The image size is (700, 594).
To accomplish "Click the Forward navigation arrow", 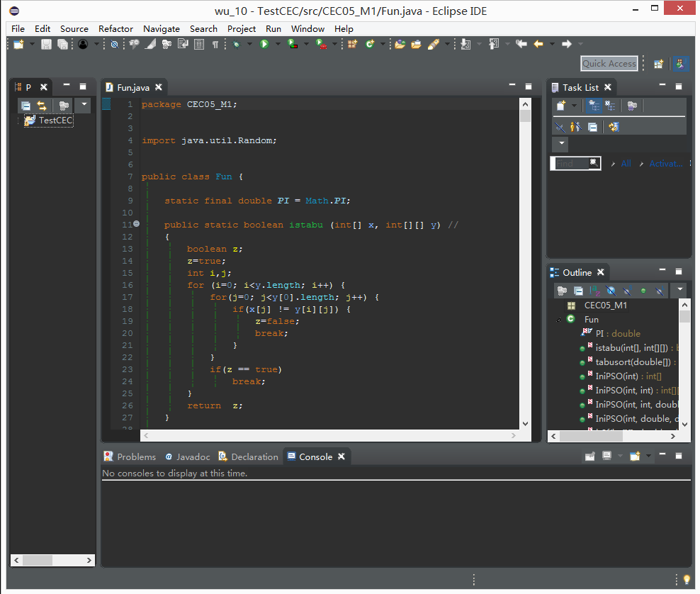I will (x=567, y=44).
